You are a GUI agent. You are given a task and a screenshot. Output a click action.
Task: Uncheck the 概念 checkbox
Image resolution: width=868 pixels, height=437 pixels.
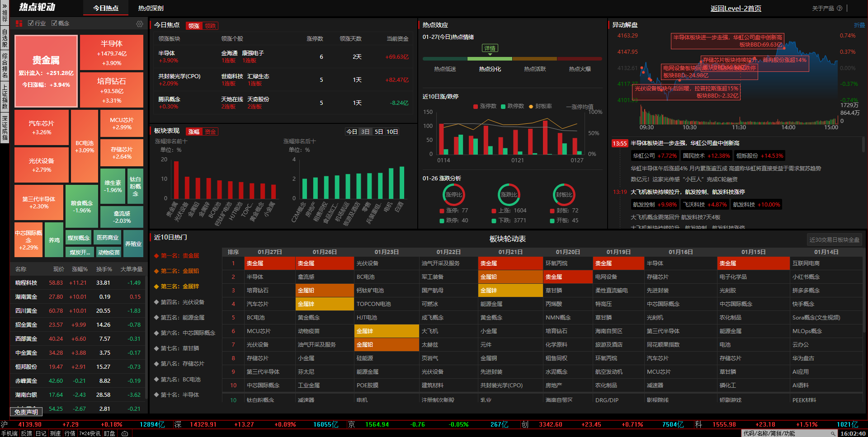(54, 23)
